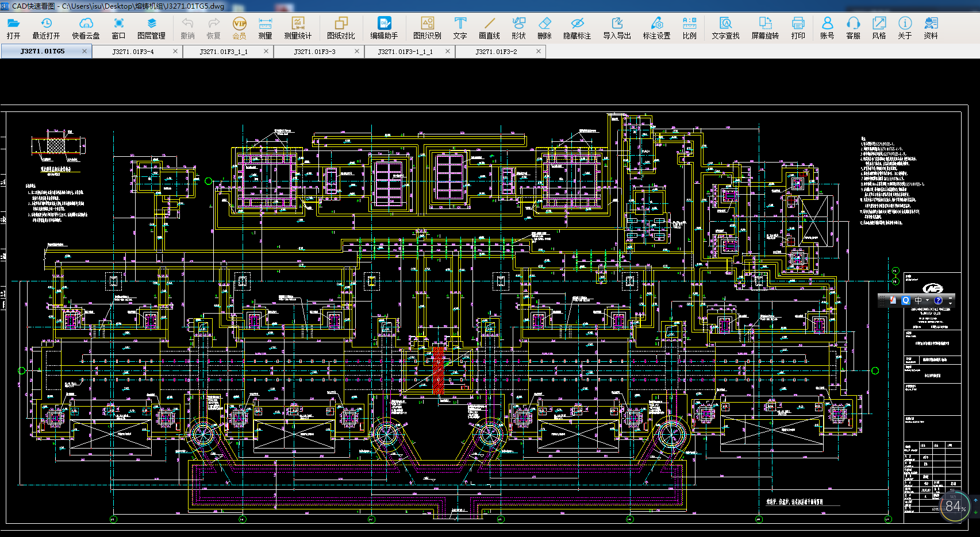Show recently opened files 最近打开

point(46,28)
